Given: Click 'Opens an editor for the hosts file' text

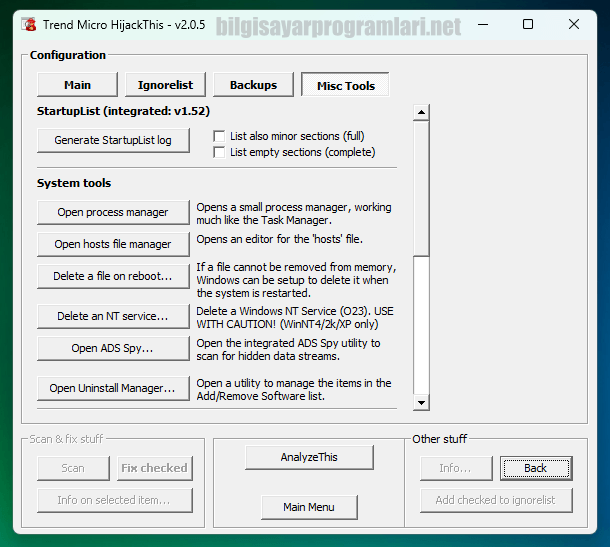Looking at the screenshot, I should 279,239.
